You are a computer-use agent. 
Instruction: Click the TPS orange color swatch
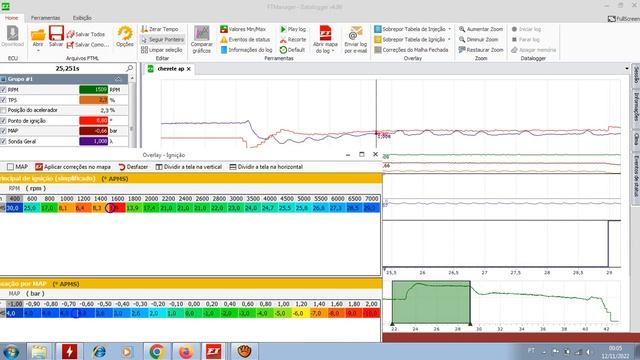tap(93, 100)
